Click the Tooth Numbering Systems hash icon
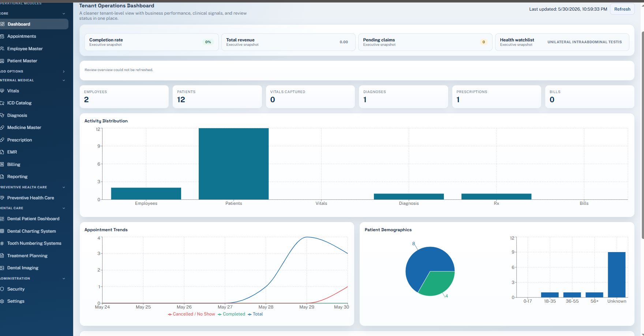This screenshot has width=644, height=336. point(2,243)
